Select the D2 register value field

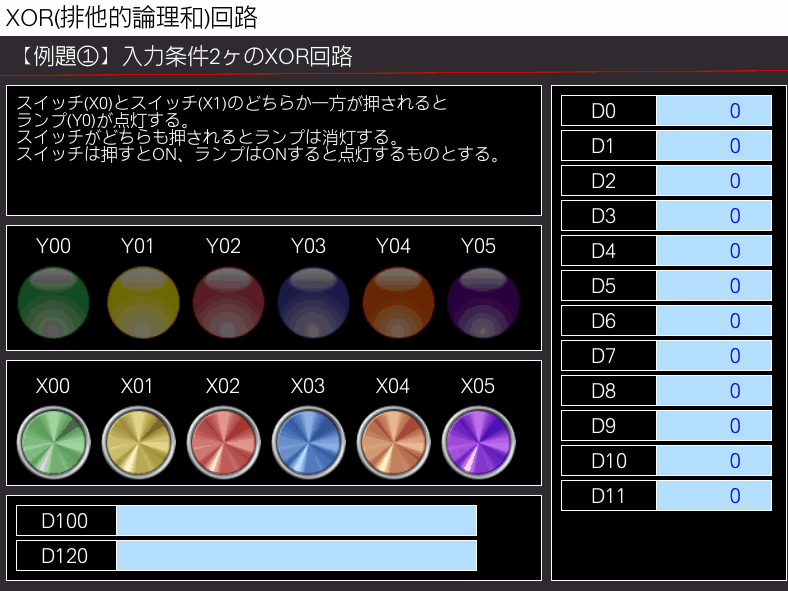click(714, 180)
